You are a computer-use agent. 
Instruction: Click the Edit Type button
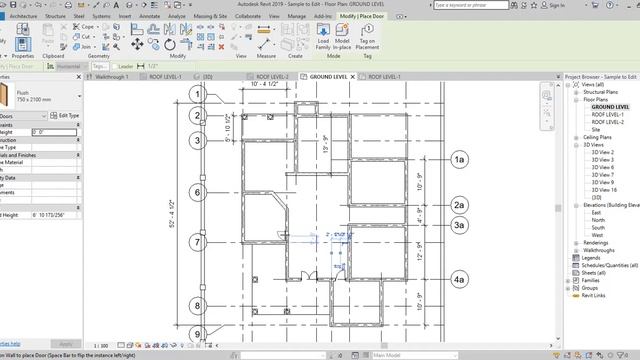click(x=64, y=116)
